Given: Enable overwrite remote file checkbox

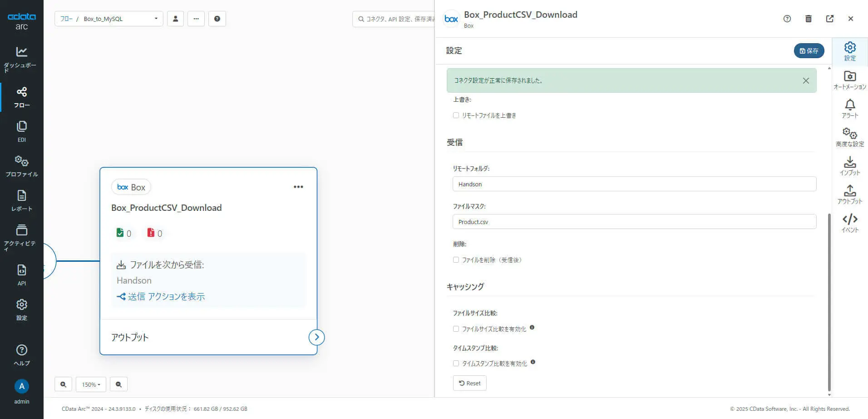Looking at the screenshot, I should coord(456,115).
